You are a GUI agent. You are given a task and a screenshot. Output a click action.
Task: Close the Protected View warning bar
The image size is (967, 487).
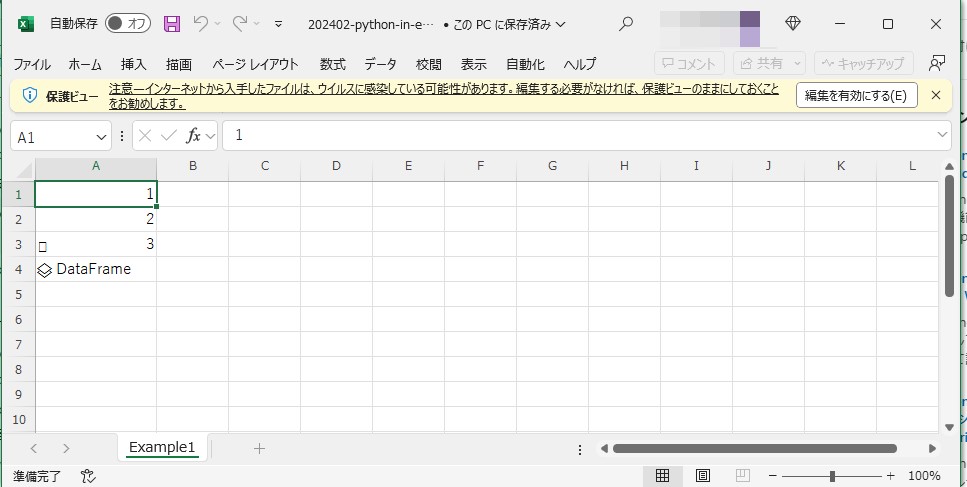pos(935,95)
